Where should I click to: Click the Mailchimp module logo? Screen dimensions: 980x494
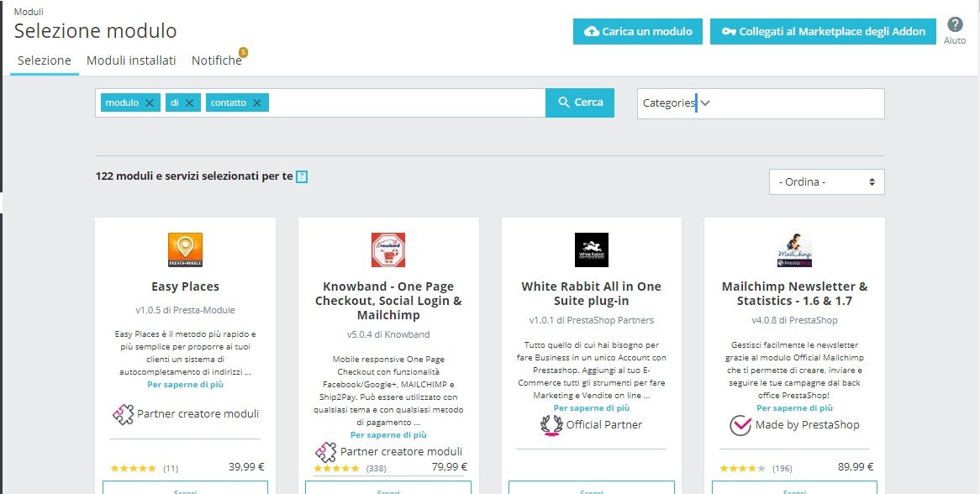[794, 250]
